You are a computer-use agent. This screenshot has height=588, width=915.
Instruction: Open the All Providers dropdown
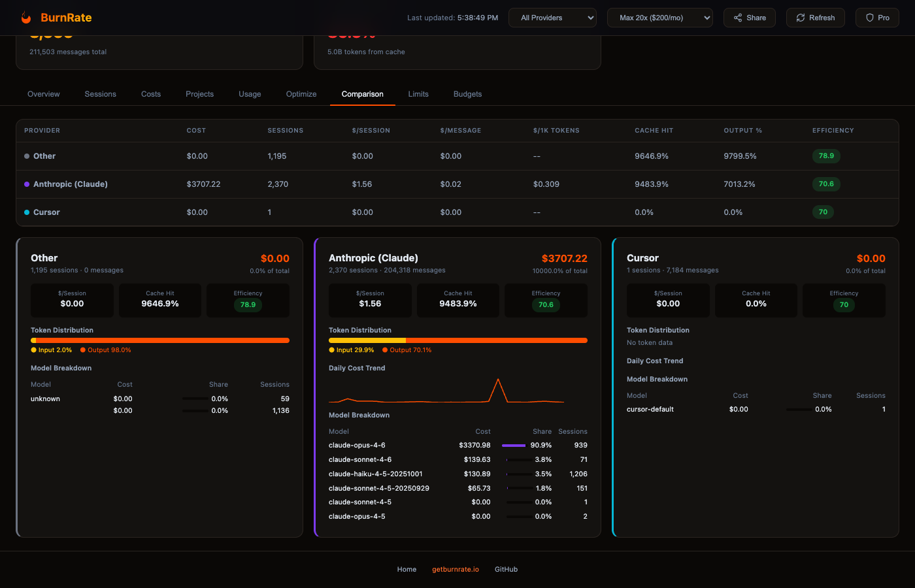[552, 18]
